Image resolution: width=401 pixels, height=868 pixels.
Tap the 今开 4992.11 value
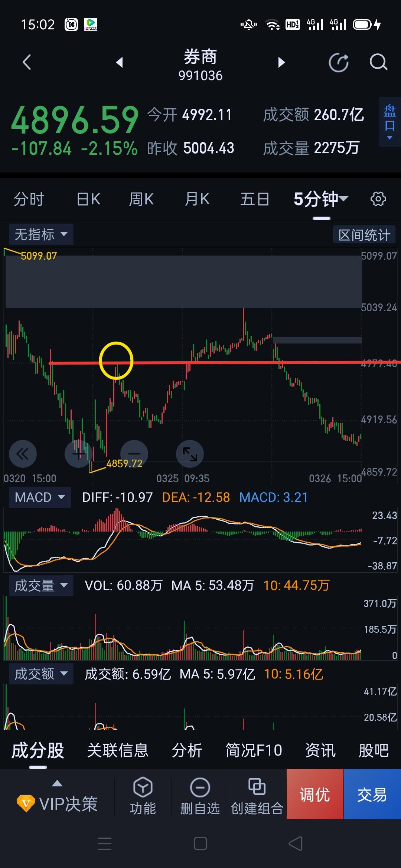[x=207, y=115]
